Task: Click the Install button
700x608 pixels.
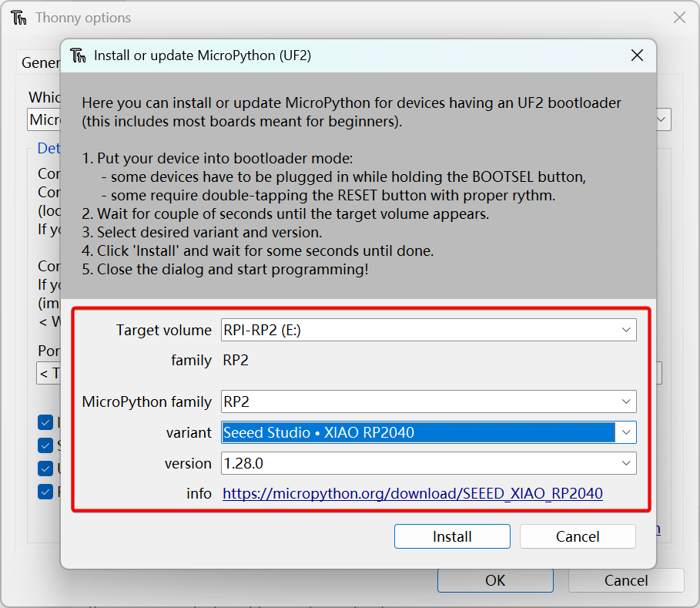Action: tap(452, 536)
